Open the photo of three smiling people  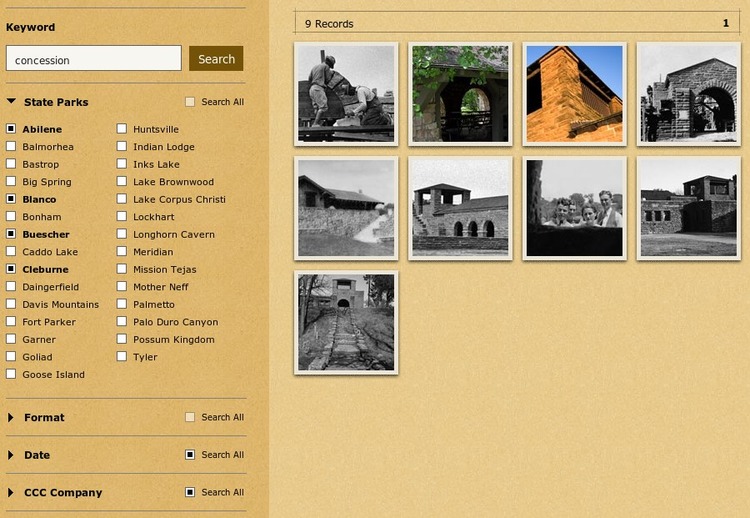[x=575, y=208]
